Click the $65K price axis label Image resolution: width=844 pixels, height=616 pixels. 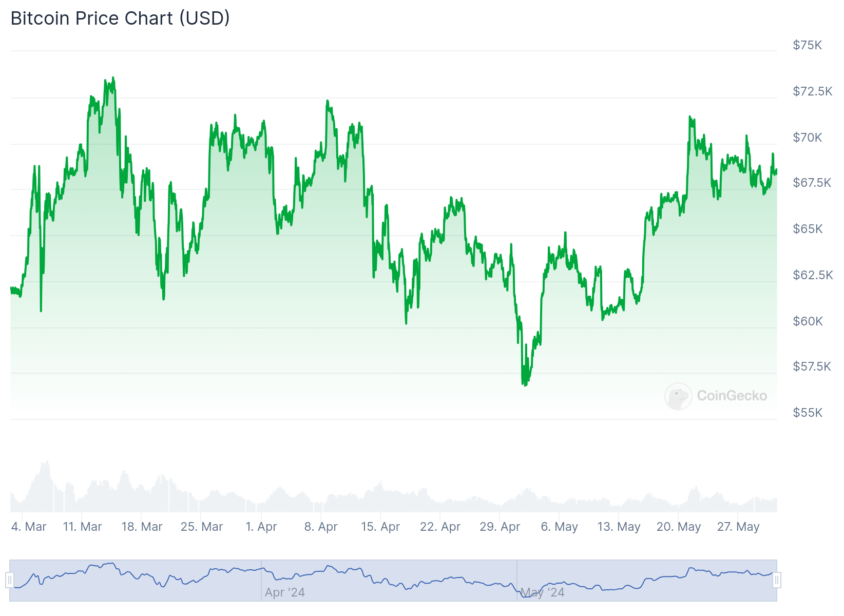click(808, 229)
